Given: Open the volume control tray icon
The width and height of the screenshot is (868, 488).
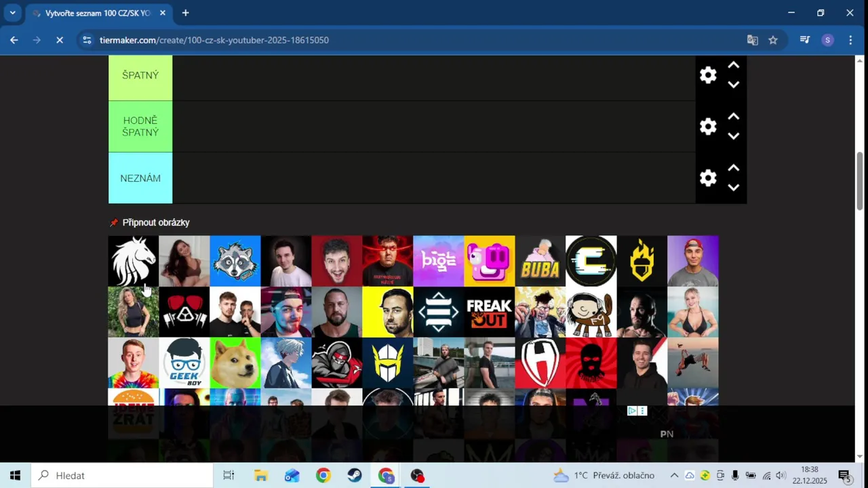Looking at the screenshot, I should [781, 475].
